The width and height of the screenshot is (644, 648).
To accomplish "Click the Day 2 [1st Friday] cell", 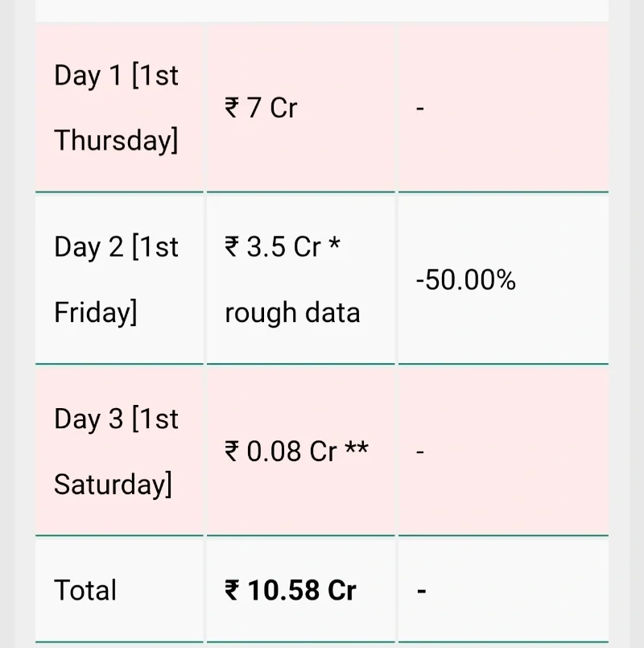I will (118, 279).
